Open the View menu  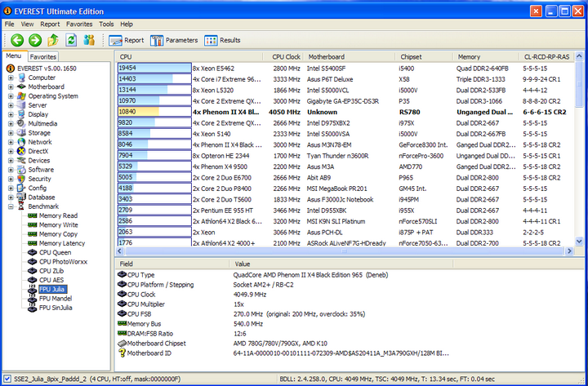[27, 24]
